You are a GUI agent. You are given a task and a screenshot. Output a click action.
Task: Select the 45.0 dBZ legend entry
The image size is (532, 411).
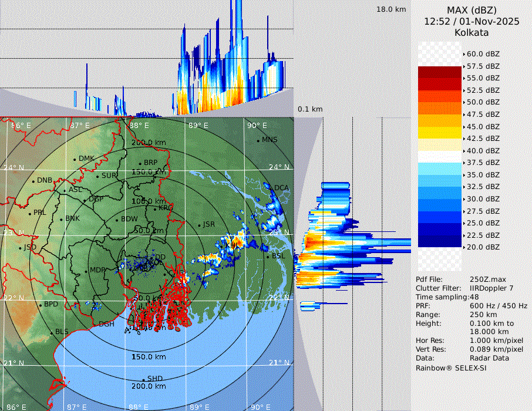tap(483, 126)
